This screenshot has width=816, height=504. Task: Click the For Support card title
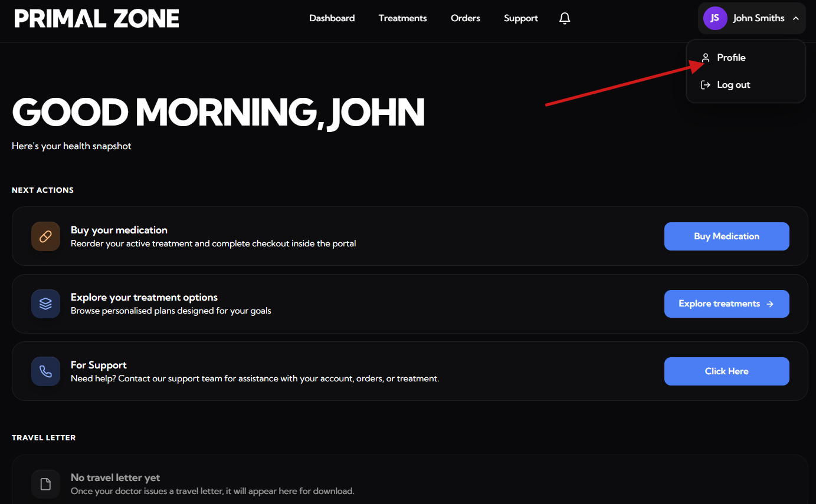click(99, 365)
